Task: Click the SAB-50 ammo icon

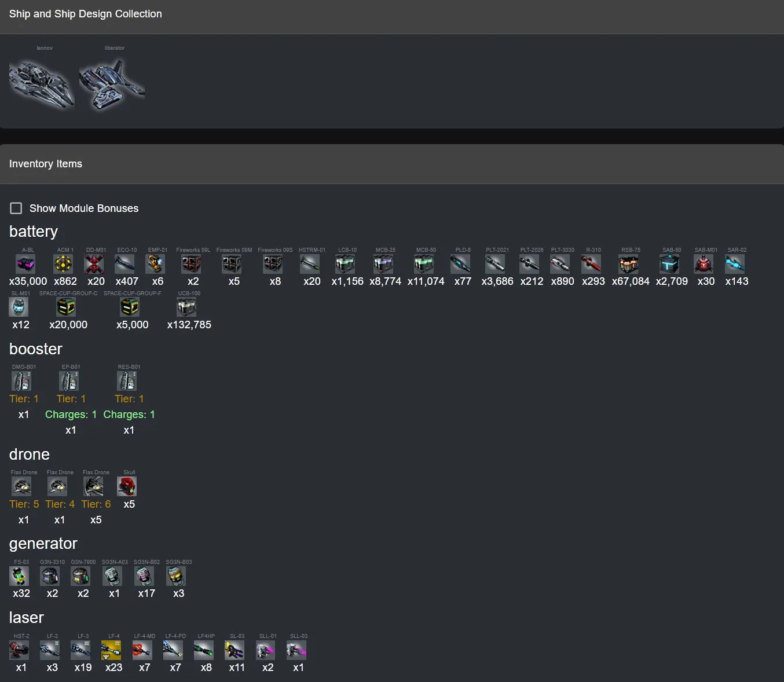Action: pos(669,264)
